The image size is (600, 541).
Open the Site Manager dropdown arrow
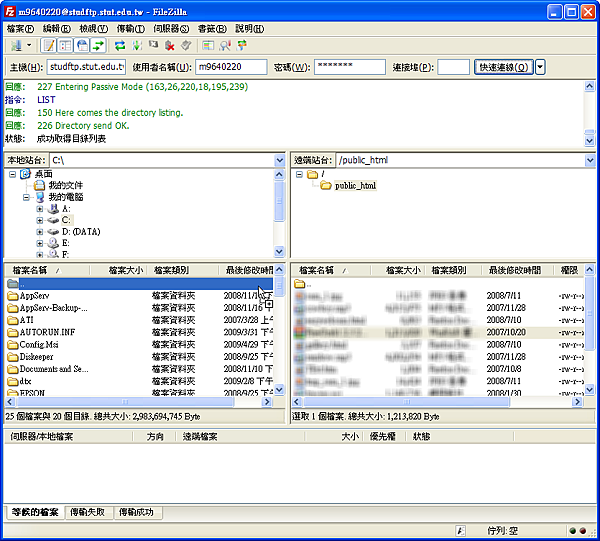tap(29, 46)
